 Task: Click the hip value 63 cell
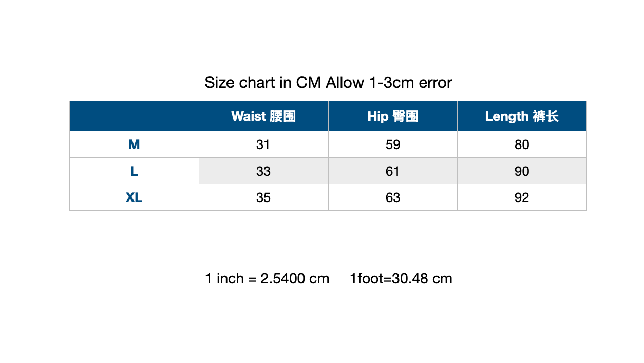pyautogui.click(x=393, y=197)
